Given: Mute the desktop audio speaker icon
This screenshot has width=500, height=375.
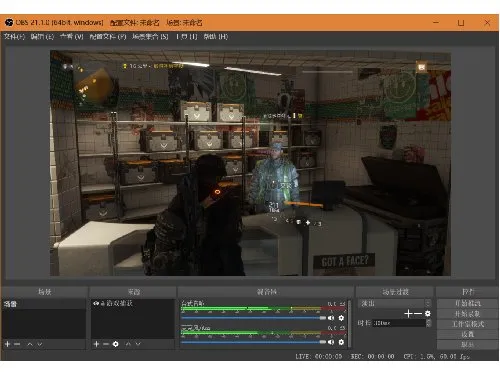Looking at the screenshot, I should [x=331, y=318].
